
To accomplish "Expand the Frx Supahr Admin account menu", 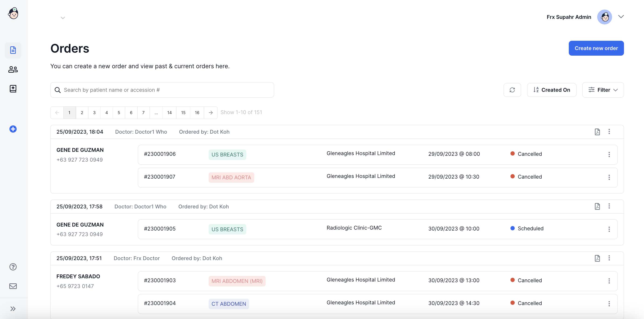I will coord(621,17).
